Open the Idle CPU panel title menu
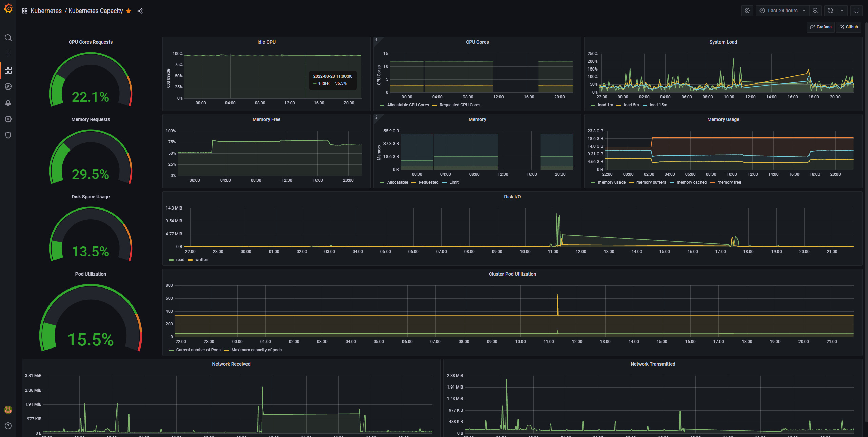This screenshot has width=868, height=437. (267, 42)
